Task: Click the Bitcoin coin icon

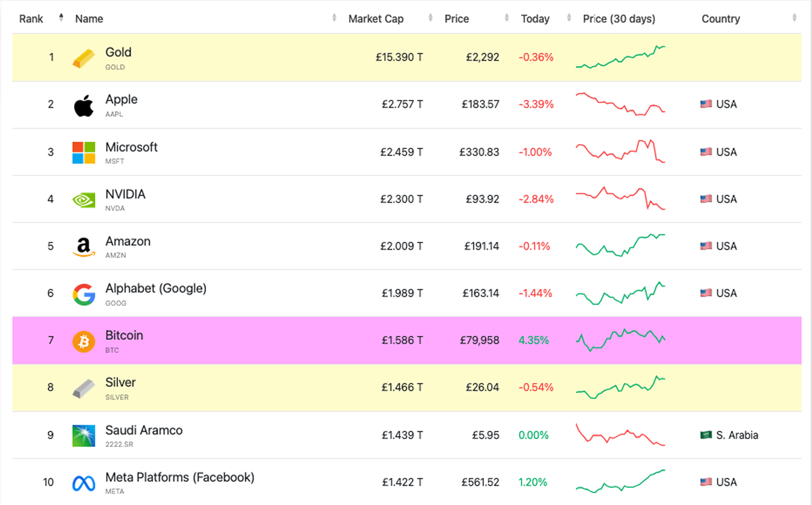Action: (84, 341)
